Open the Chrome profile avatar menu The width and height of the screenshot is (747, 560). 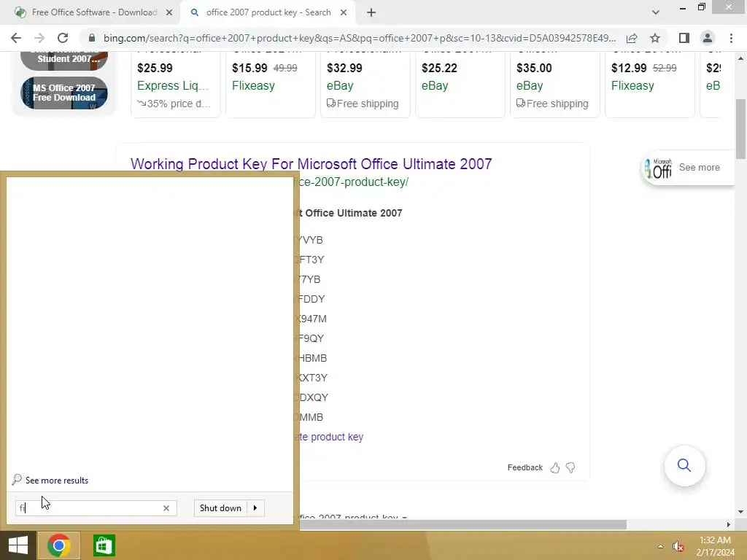(708, 38)
